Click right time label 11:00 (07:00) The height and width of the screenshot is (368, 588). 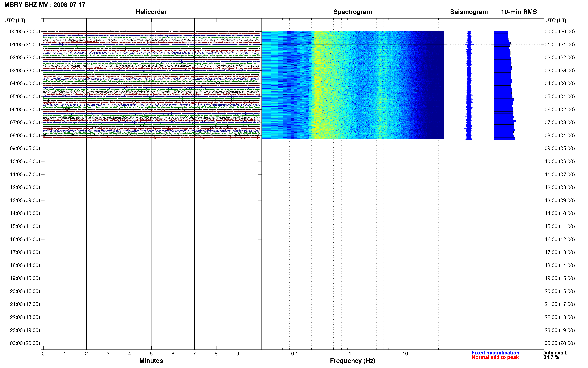pos(560,174)
